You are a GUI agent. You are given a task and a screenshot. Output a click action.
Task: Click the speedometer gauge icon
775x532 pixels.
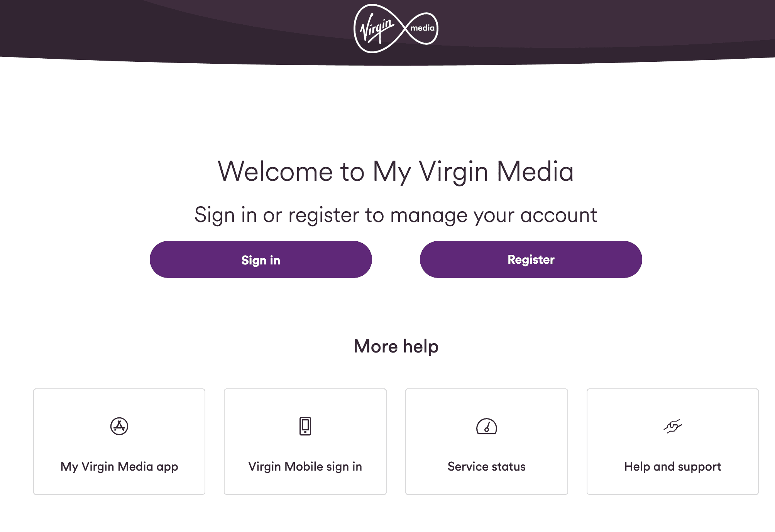coord(487,426)
